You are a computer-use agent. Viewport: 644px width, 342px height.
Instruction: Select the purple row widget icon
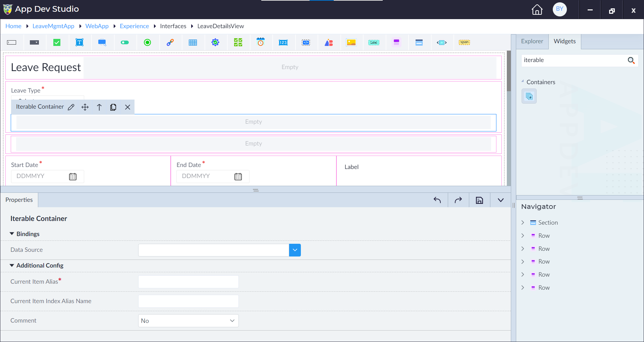click(396, 42)
